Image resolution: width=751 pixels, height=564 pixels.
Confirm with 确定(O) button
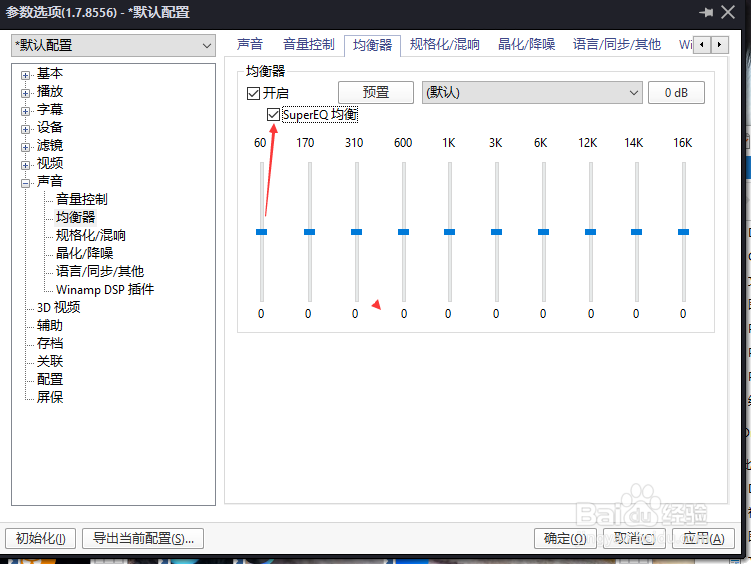coord(565,539)
